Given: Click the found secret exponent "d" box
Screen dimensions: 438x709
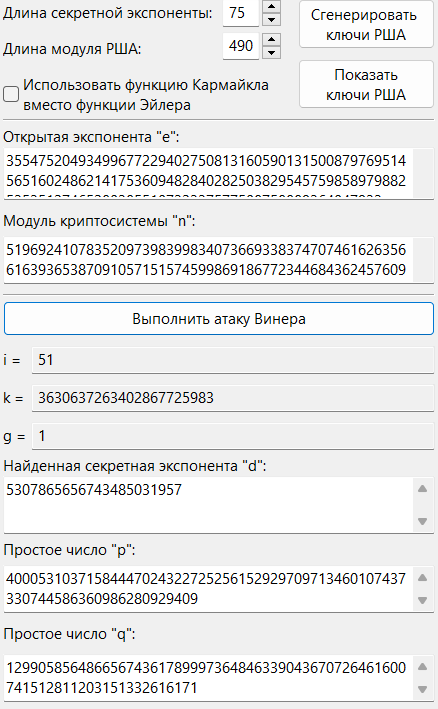Looking at the screenshot, I should tap(219, 505).
